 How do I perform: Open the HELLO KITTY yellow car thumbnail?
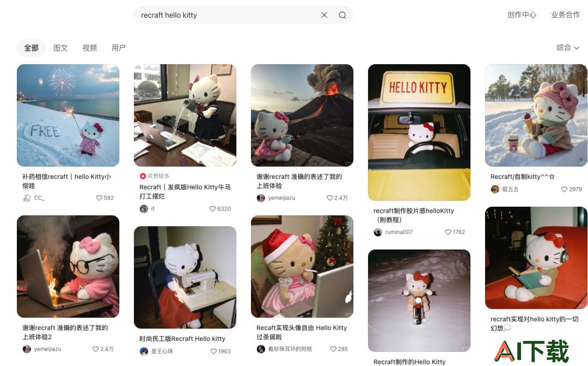coord(419,132)
